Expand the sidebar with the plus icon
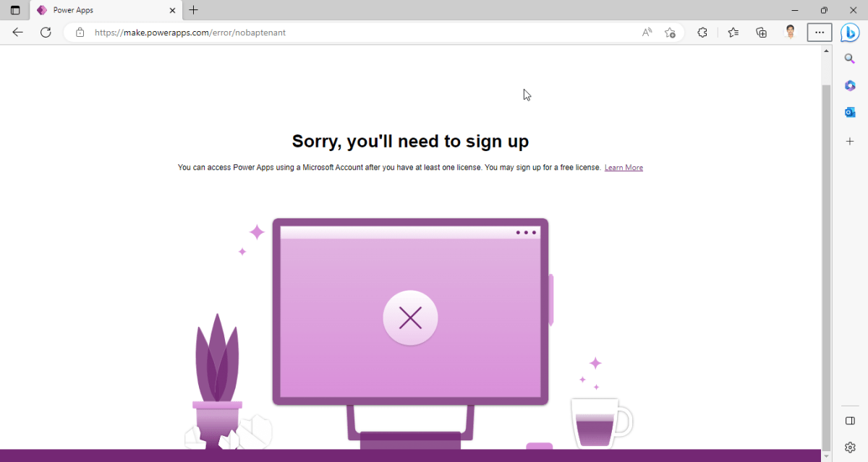This screenshot has height=462, width=868. point(850,141)
